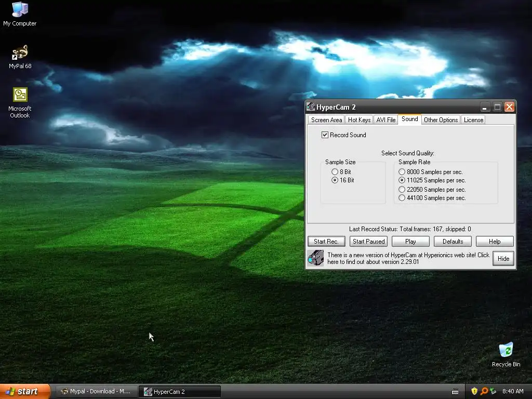
Task: Click the orange magnifier tray icon
Action: (x=484, y=391)
